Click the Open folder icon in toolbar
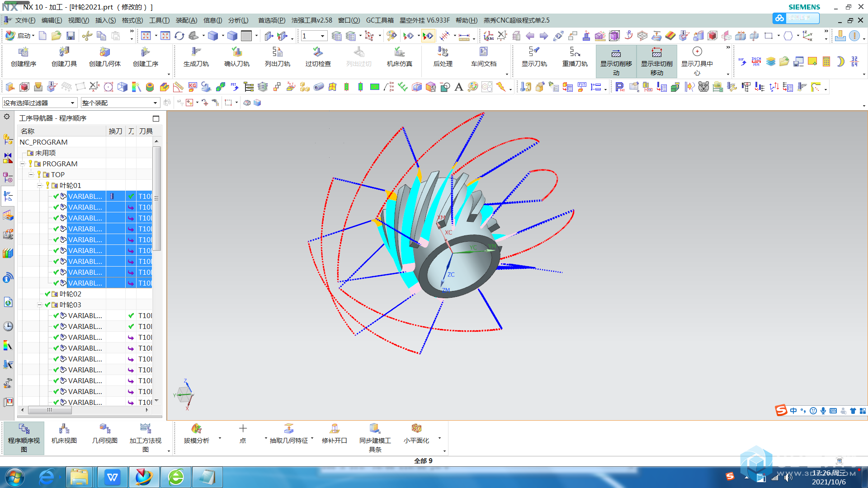The height and width of the screenshot is (488, 868). (57, 36)
